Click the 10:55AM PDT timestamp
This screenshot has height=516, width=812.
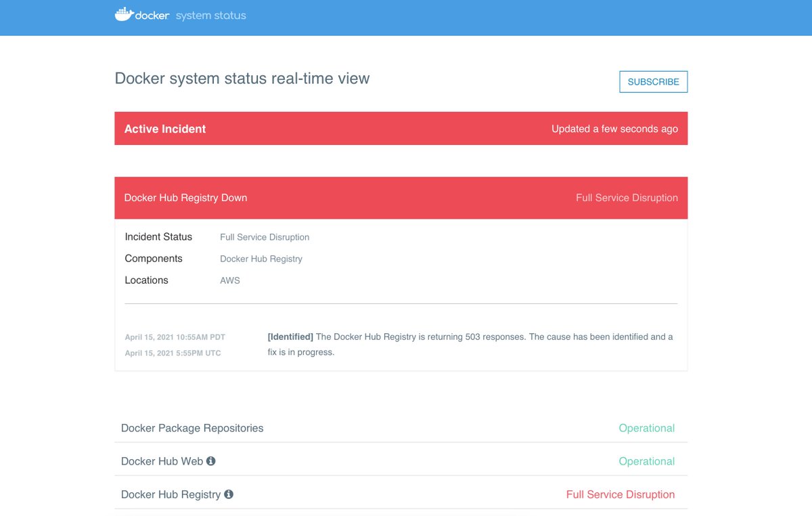175,337
